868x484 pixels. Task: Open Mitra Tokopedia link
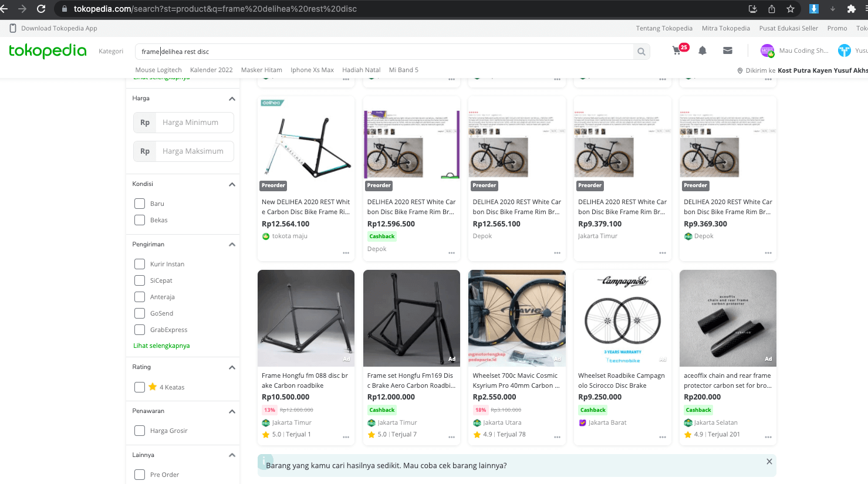[725, 28]
